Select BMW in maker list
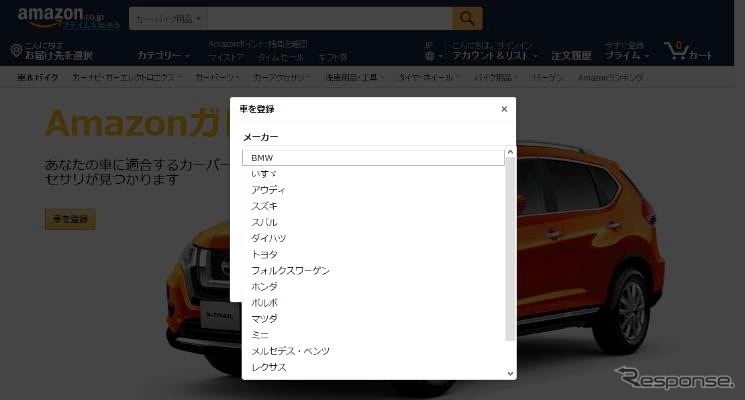 [373, 158]
